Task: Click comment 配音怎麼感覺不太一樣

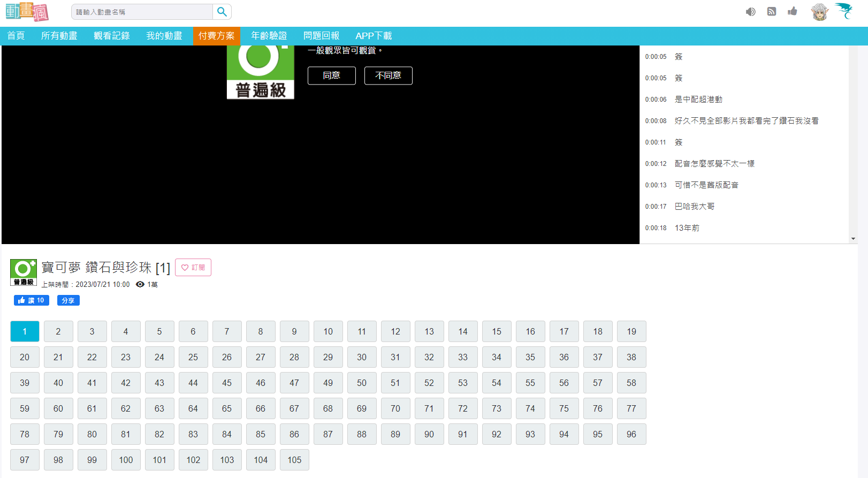Action: click(714, 164)
